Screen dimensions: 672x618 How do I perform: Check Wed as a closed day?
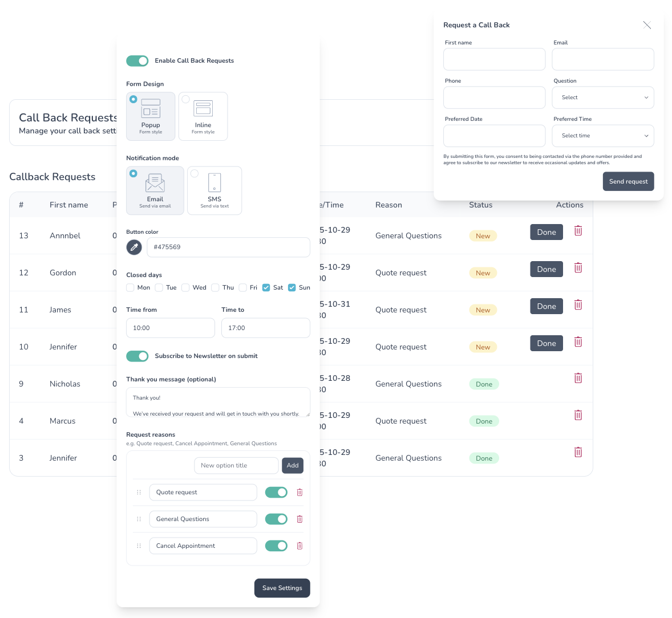pos(185,287)
